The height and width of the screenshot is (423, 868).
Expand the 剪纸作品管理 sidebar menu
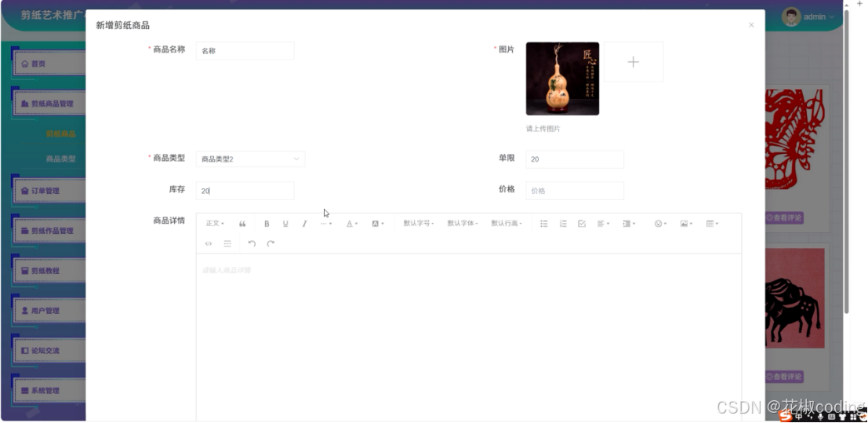click(49, 231)
